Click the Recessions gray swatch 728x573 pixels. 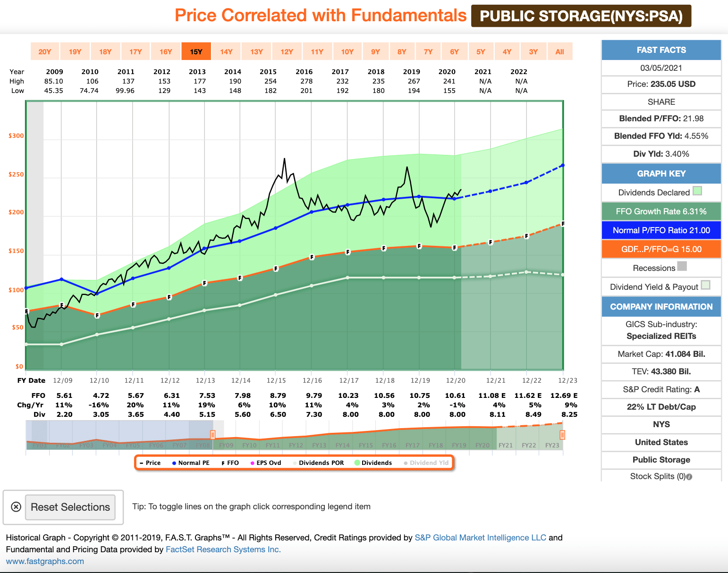coord(682,266)
